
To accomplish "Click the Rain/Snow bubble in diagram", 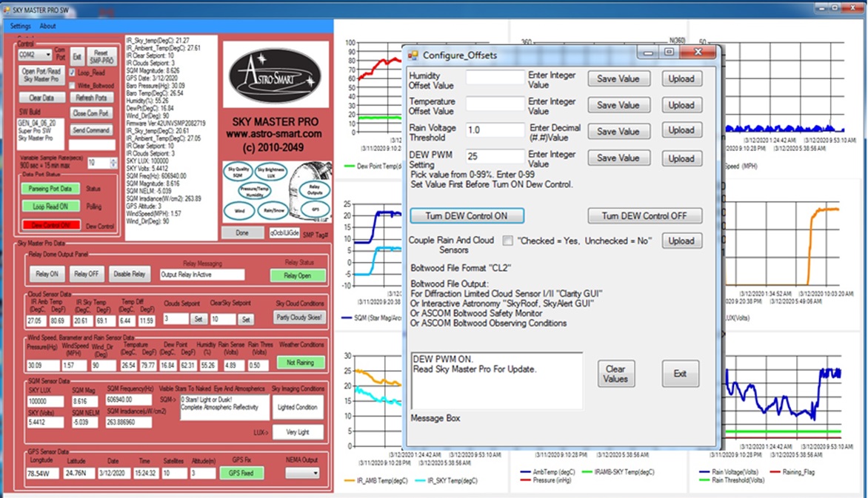I will 274,211.
